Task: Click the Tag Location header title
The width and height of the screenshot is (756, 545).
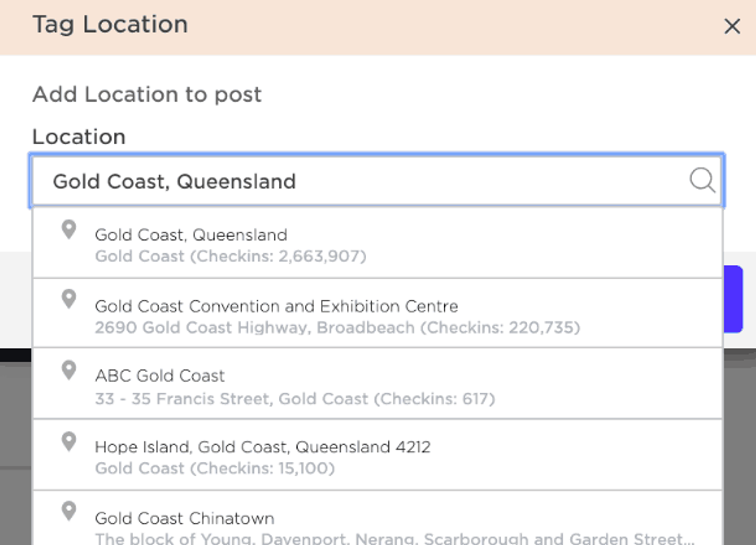Action: coord(110,25)
